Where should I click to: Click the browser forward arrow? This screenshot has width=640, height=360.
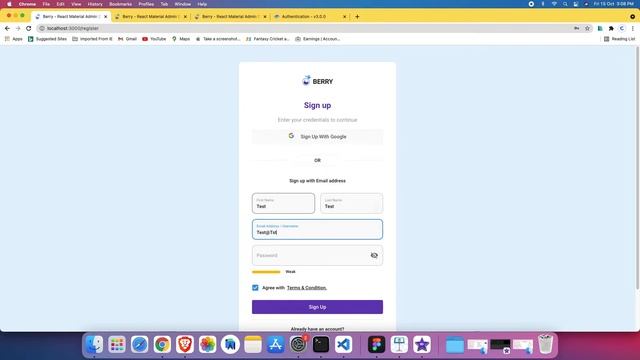(18, 28)
